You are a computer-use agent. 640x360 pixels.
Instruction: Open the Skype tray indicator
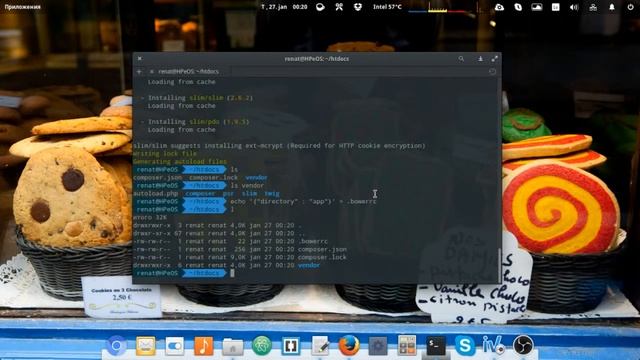pyautogui.click(x=518, y=7)
